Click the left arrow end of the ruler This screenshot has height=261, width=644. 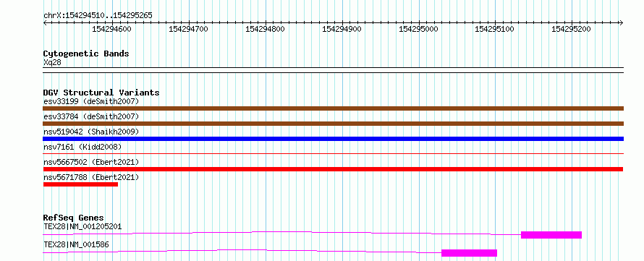click(x=46, y=22)
